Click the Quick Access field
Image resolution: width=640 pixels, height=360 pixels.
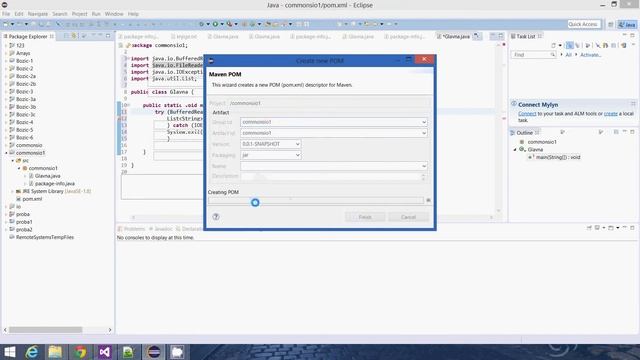click(x=584, y=24)
